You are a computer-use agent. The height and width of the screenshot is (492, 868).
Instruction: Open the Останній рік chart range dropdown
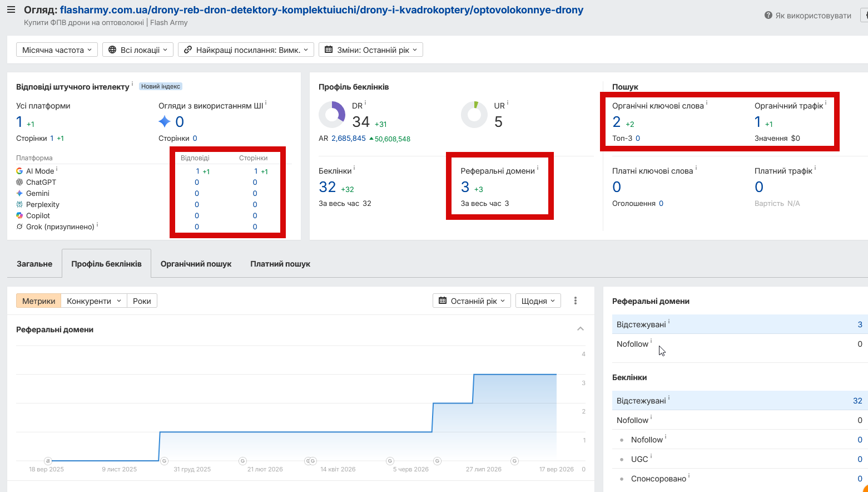click(472, 301)
